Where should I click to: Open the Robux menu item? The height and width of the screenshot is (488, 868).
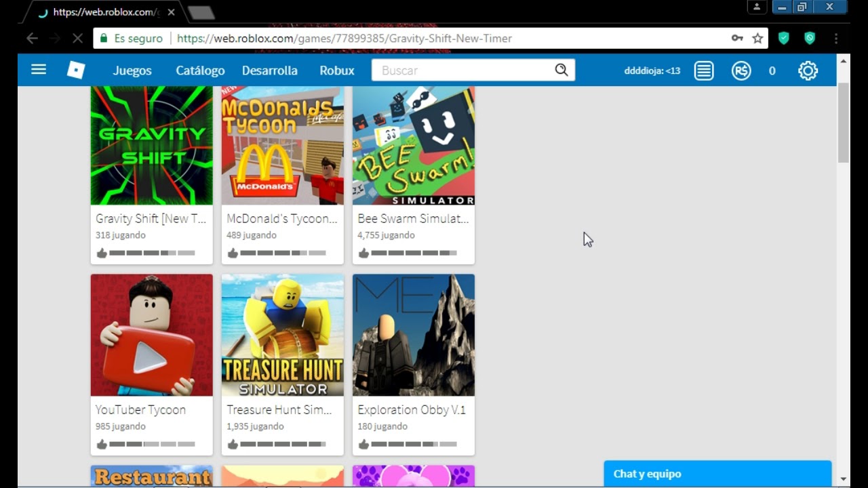(x=337, y=70)
